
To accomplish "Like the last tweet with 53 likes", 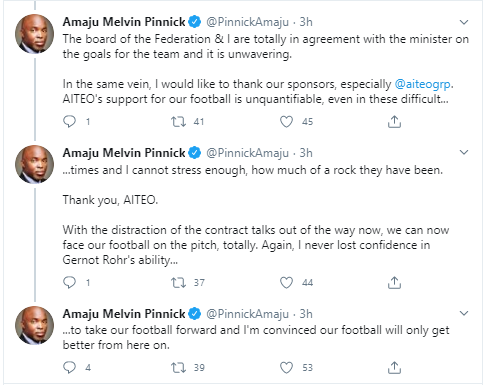I will [286, 367].
